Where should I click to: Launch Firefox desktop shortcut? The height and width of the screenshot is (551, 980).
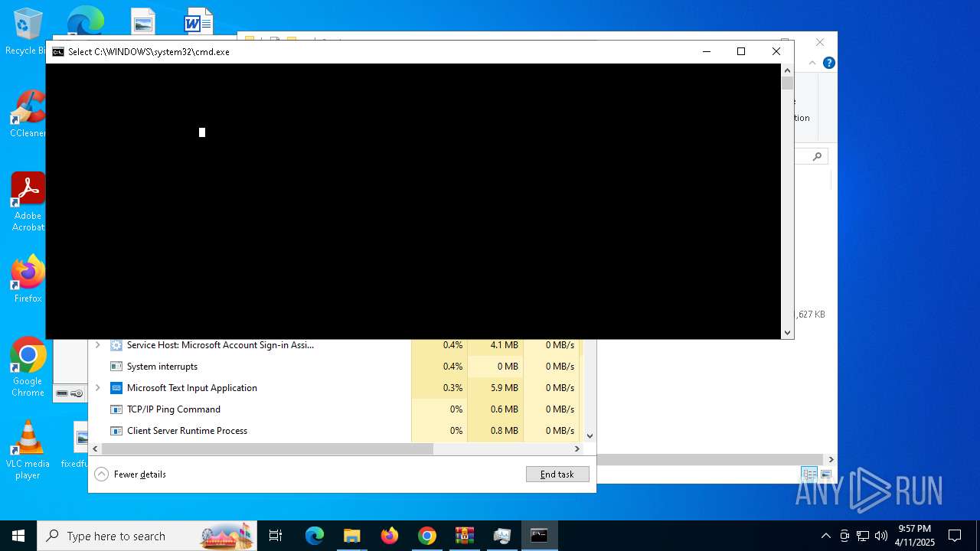click(x=28, y=279)
